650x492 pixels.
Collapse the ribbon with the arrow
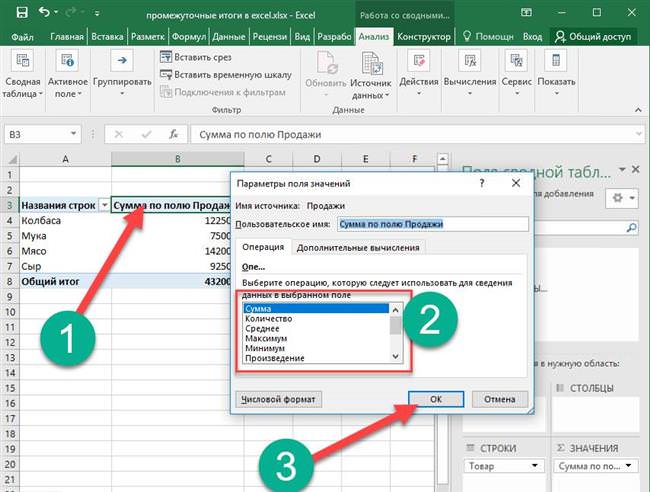click(x=638, y=110)
